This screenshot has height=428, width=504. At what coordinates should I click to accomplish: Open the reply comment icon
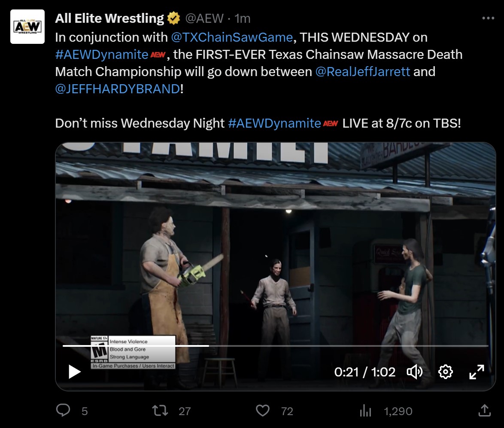click(63, 411)
